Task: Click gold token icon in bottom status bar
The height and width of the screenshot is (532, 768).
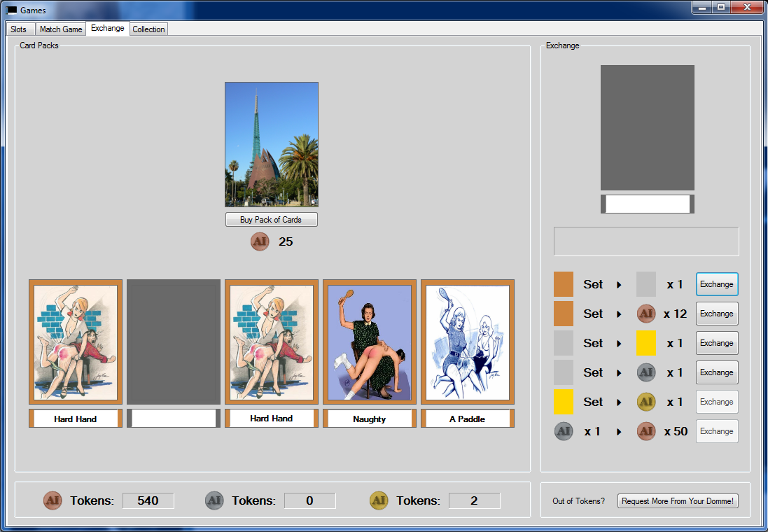Action: click(x=379, y=500)
